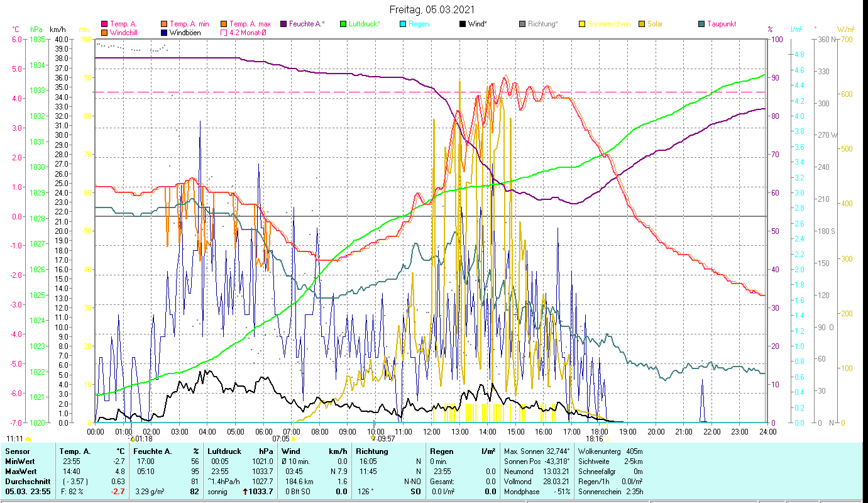
Task: Click the purple Feuchte A.* legend swatch
Action: [x=283, y=24]
